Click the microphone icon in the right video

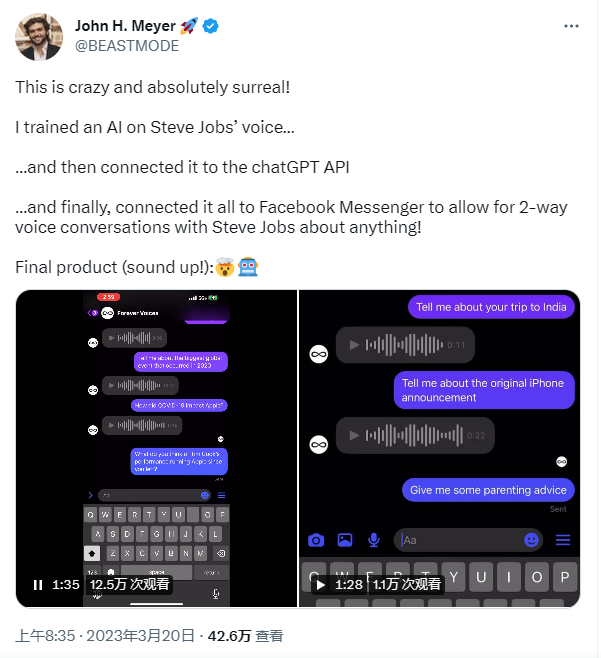[x=374, y=540]
